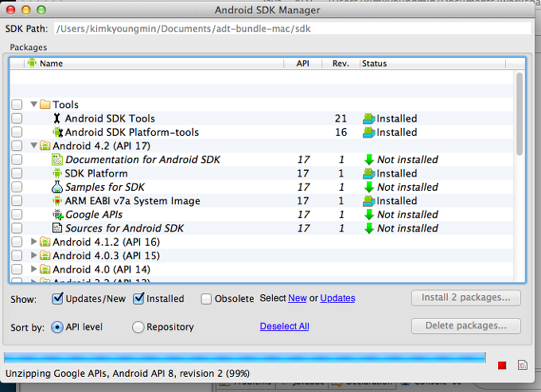Click the SDK Path text field
Viewport: 541px width, 392px height.
292,29
